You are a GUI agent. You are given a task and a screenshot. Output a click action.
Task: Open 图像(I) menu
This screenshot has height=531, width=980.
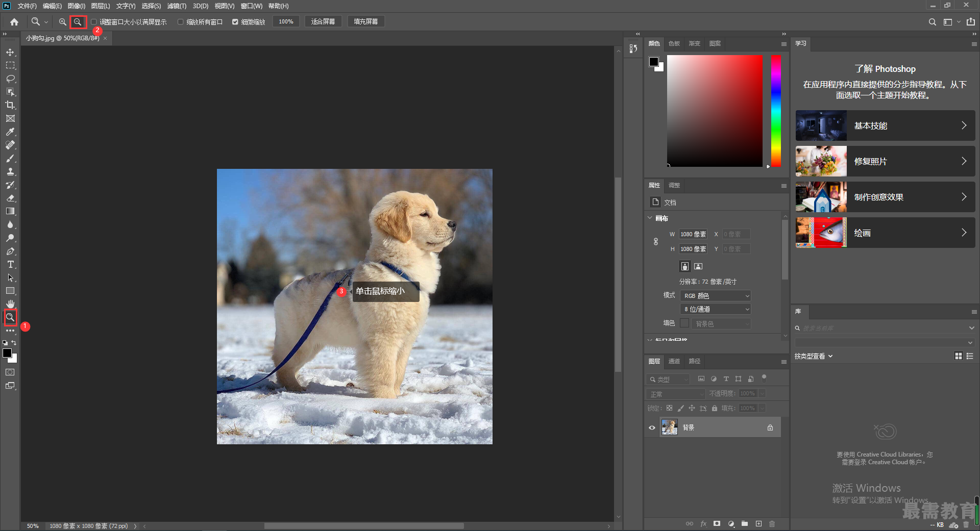click(x=77, y=6)
